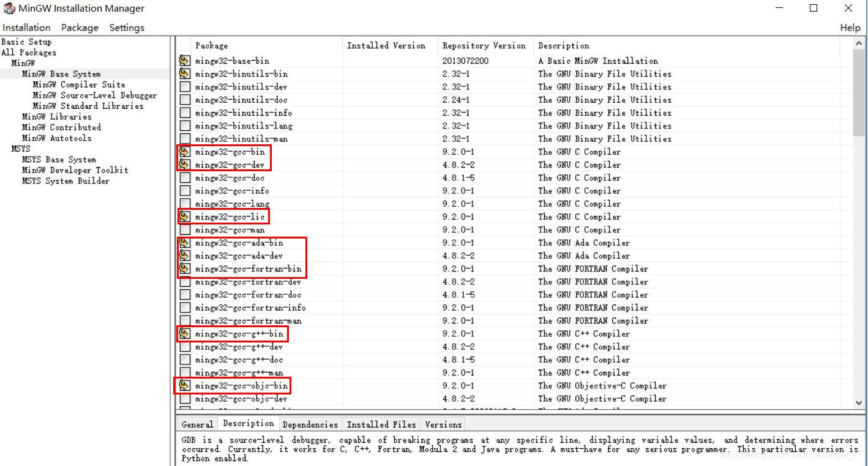Tick the mingw32-binutils-dev checkbox
This screenshot has width=868, height=466.
pos(185,87)
